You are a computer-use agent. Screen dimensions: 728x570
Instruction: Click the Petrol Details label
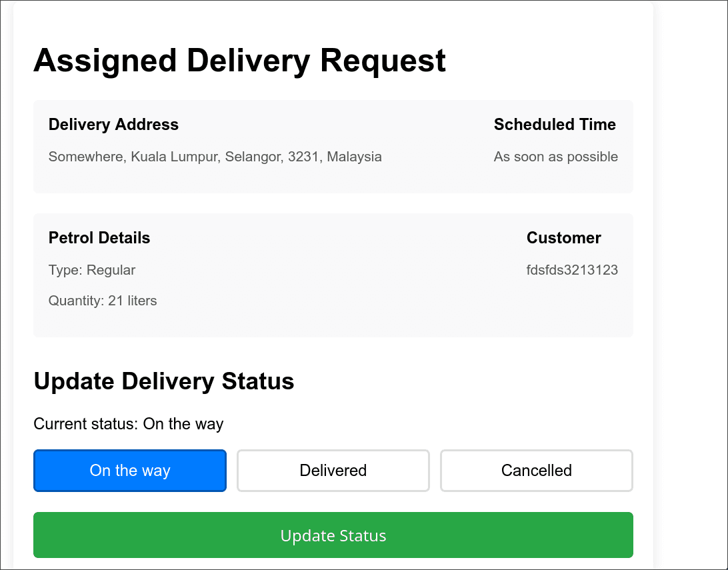point(99,238)
